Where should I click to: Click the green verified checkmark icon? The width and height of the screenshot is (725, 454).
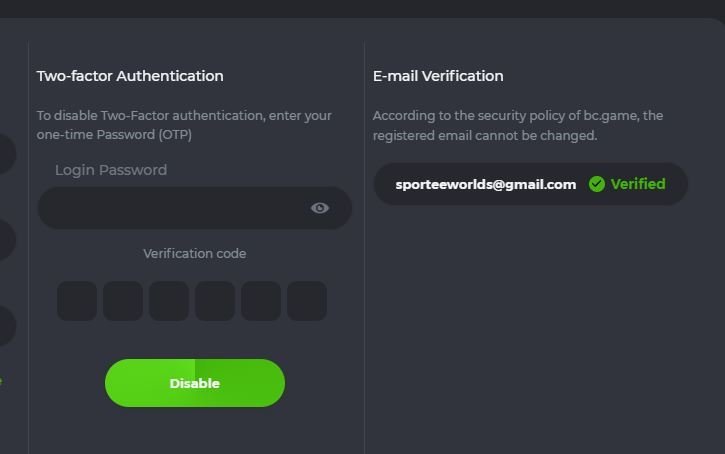(x=597, y=184)
